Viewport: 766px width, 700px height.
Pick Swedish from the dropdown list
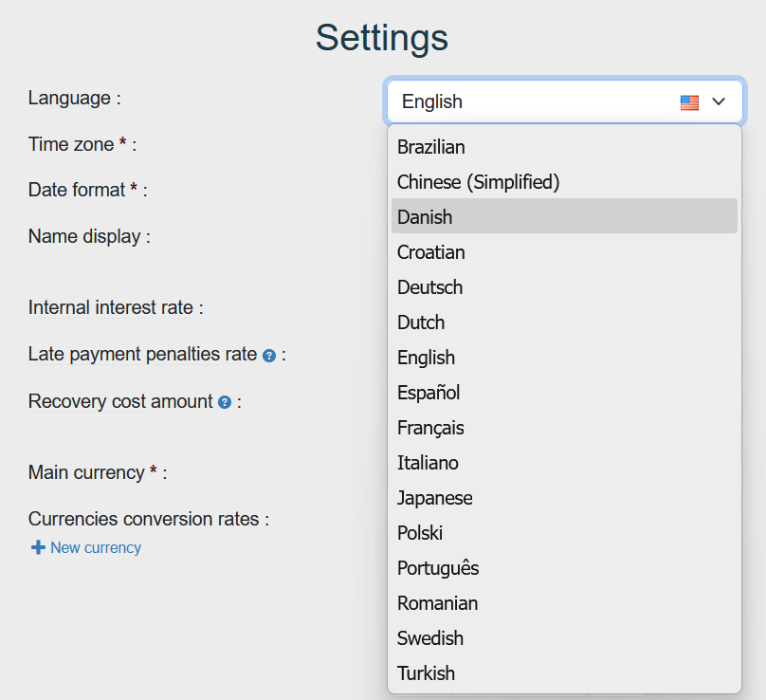(430, 638)
